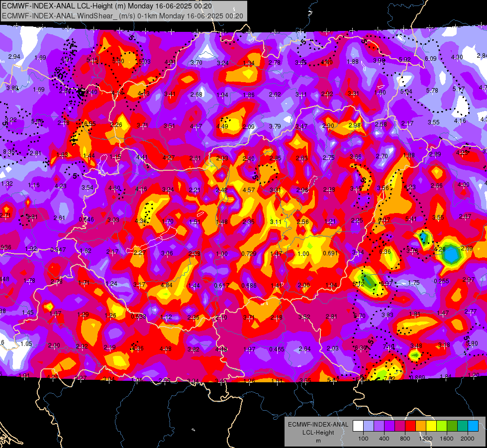Click ECMWF-INDEX-ANAL text inside the legend
This screenshot has width=487, height=448.
pyautogui.click(x=318, y=425)
